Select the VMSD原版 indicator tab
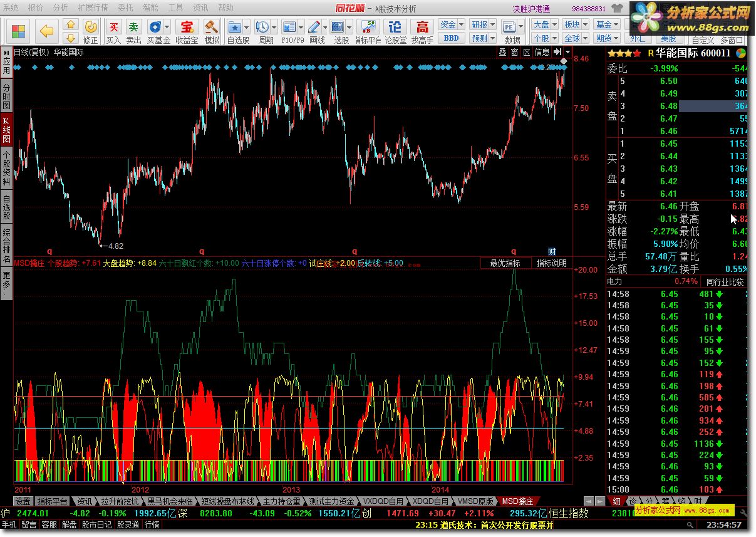 coord(475,501)
